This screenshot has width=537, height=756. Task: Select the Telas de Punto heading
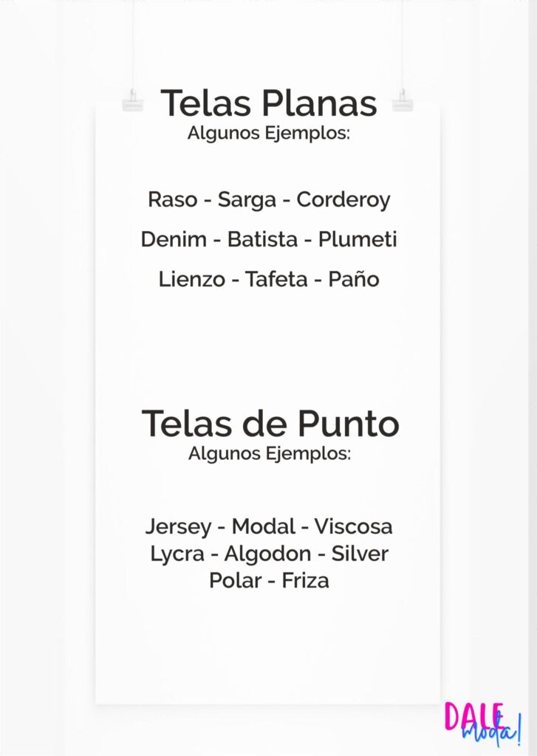point(270,423)
